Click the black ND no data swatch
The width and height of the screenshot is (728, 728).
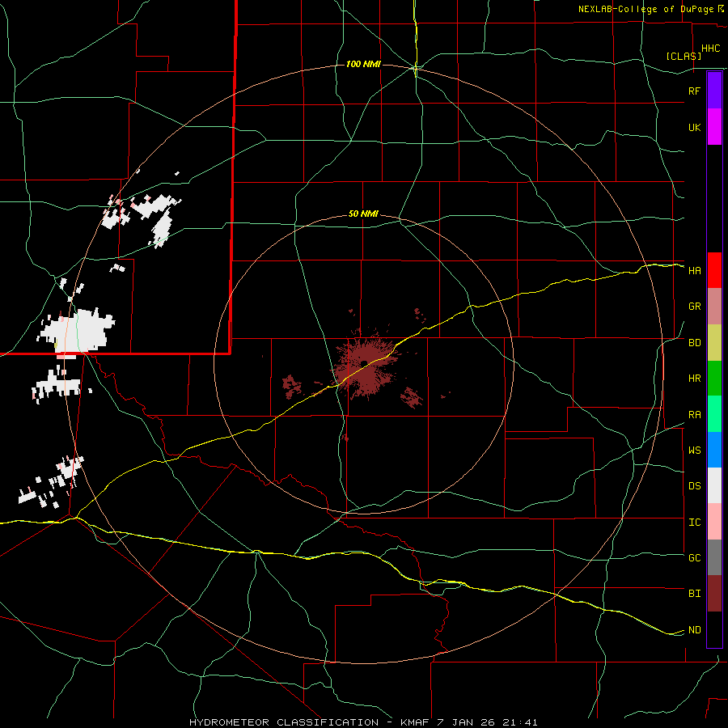tap(714, 629)
